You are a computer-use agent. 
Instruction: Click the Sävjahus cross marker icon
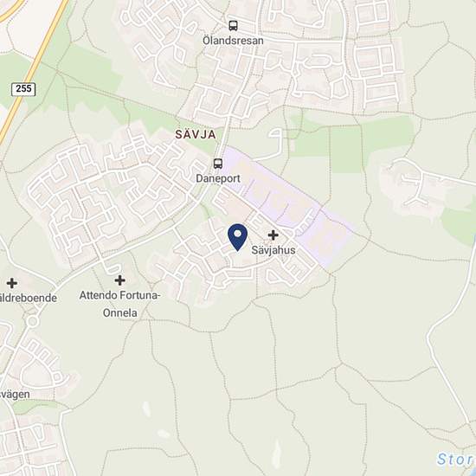pyautogui.click(x=273, y=235)
